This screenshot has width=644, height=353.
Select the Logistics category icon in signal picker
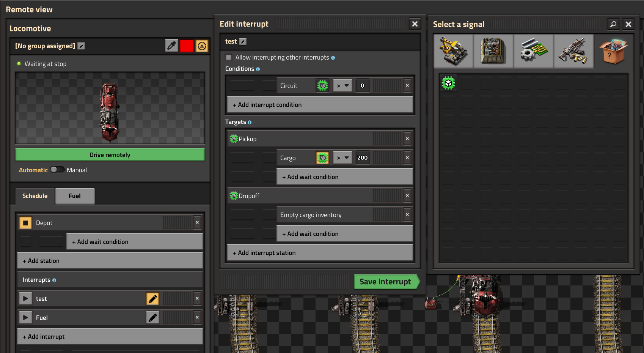pyautogui.click(x=453, y=51)
